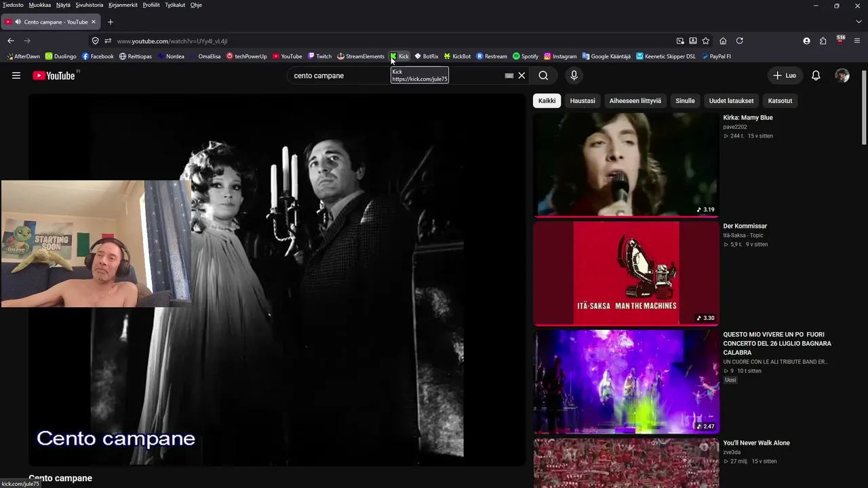Open the Sivuhistoria menu

(90, 5)
